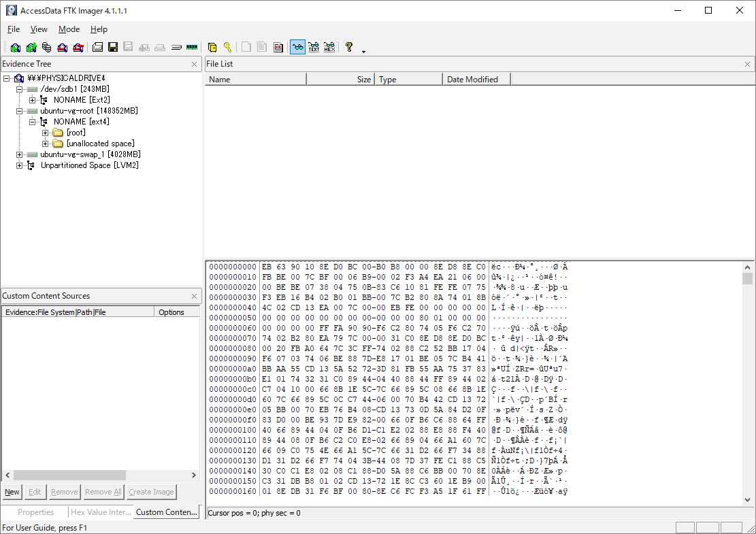Expand the [unallocated space] folder node
This screenshot has width=756, height=534.
[x=46, y=144]
